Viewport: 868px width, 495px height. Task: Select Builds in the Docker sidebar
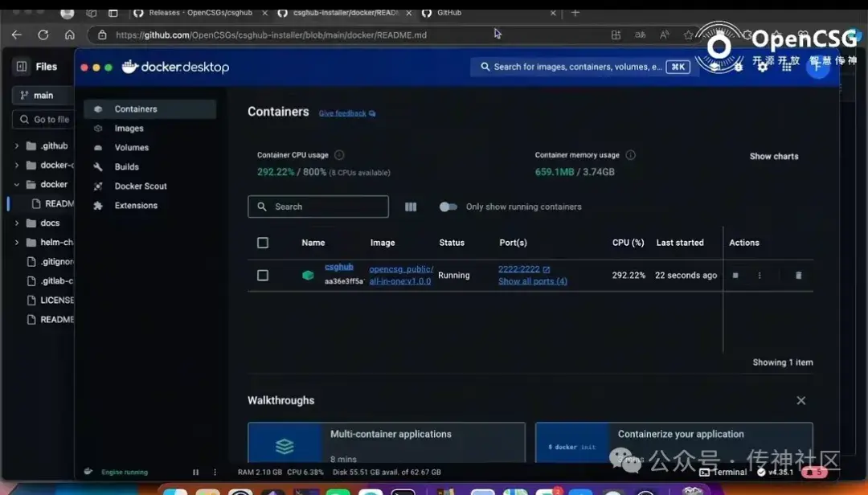point(125,166)
